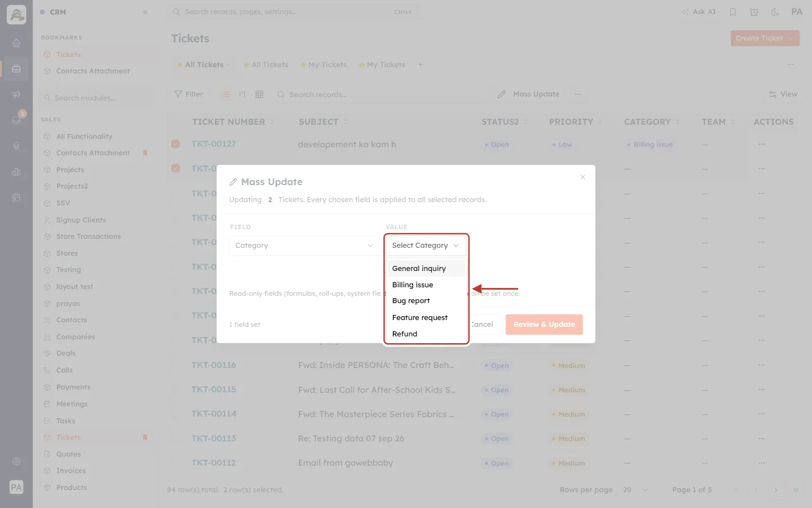Toggle dark mode moon icon
The image size is (812, 508).
pos(775,12)
